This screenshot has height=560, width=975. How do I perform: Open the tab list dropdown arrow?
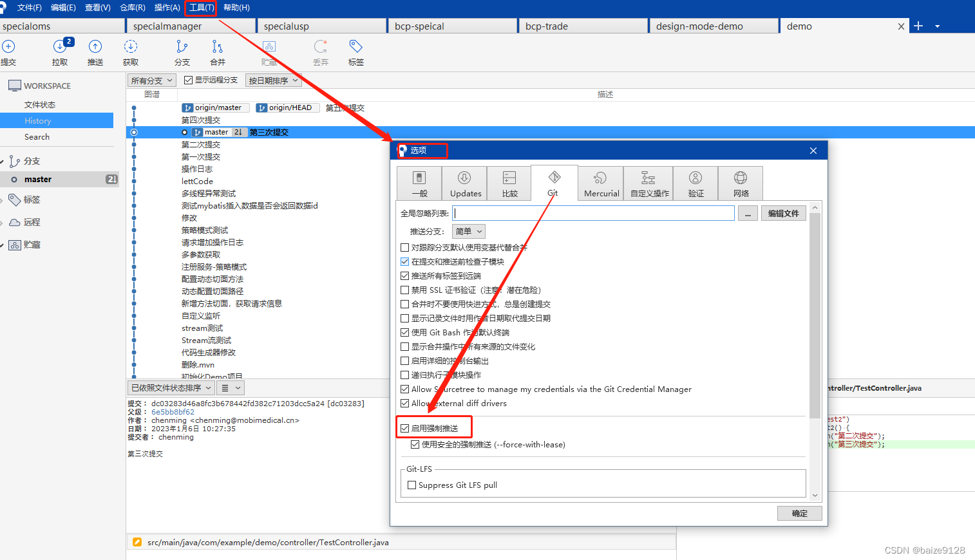pyautogui.click(x=938, y=26)
